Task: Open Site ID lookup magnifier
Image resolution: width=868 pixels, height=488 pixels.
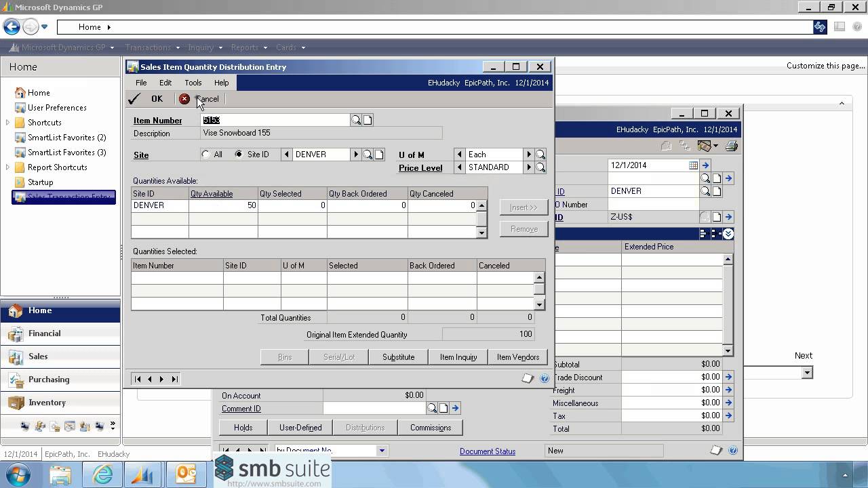Action: [x=367, y=155]
